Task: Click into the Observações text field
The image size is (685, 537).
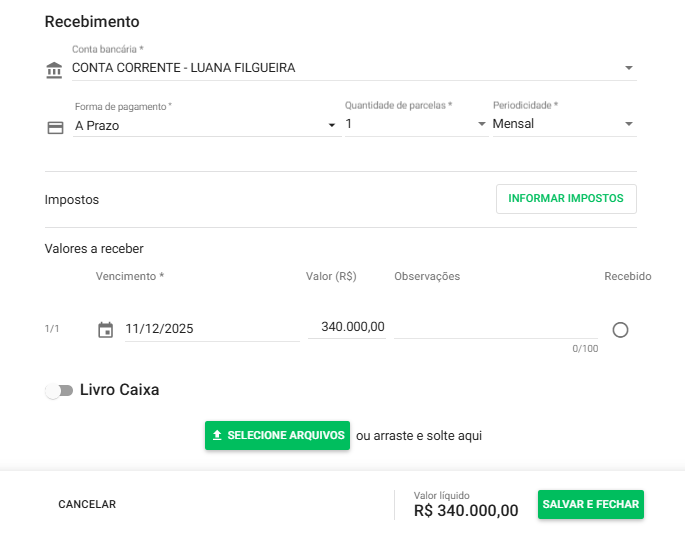Action: click(495, 328)
